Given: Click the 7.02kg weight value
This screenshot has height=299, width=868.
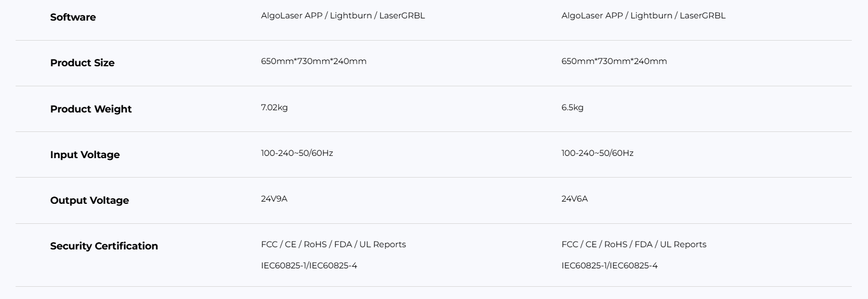Looking at the screenshot, I should [274, 107].
